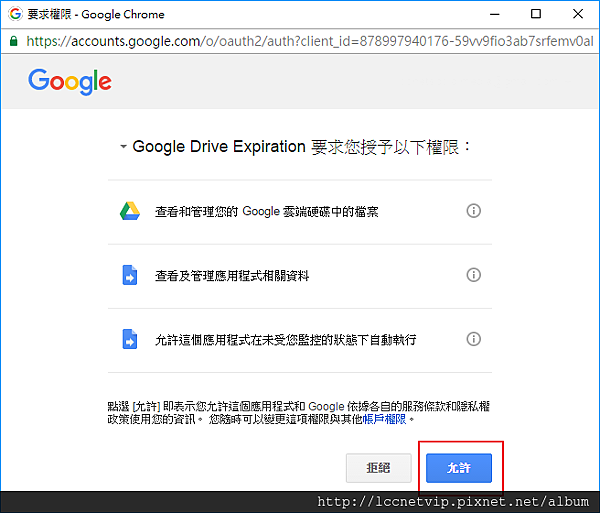600x513 pixels.
Task: Open info icon for unattended auto-run permission
Action: pos(474,339)
